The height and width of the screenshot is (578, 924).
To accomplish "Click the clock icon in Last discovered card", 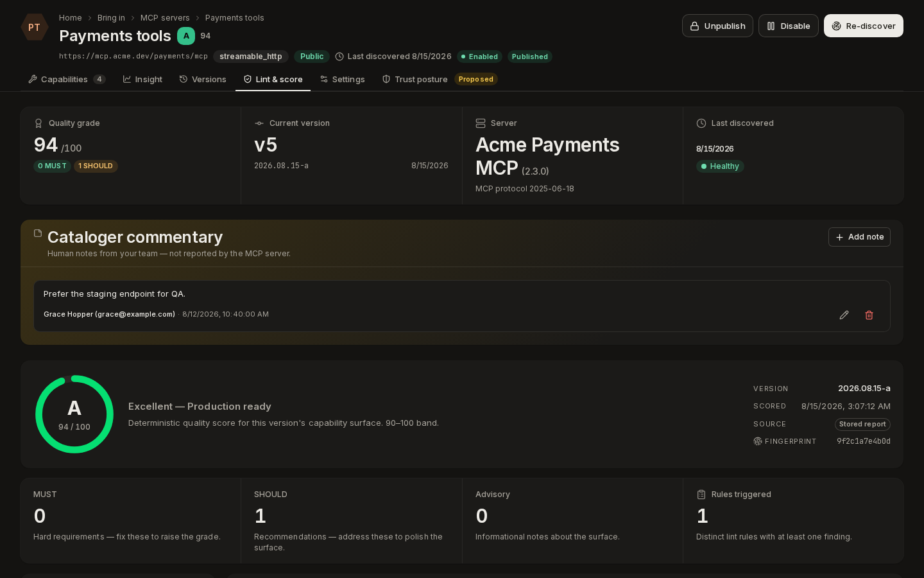I will [x=701, y=123].
